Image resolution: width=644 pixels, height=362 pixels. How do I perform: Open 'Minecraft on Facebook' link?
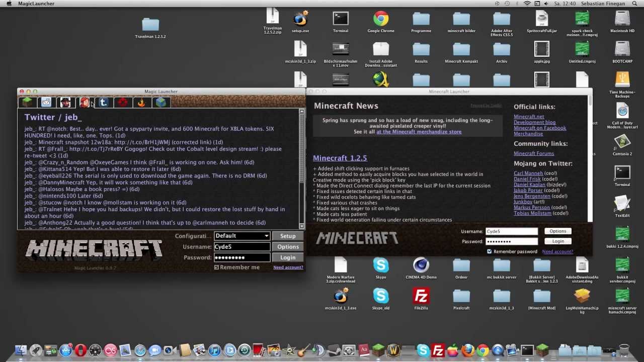tap(540, 128)
